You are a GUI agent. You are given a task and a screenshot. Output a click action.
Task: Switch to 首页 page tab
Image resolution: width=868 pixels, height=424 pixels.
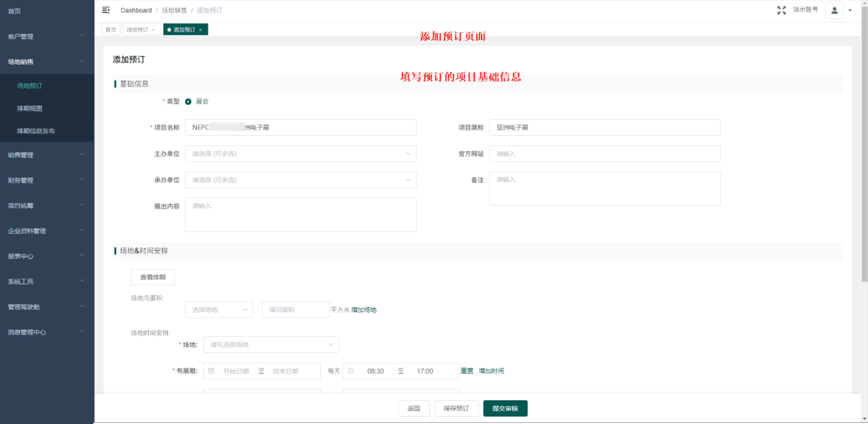(111, 29)
